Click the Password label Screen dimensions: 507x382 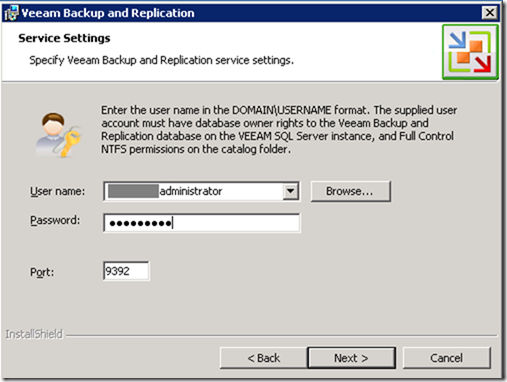[x=55, y=220]
